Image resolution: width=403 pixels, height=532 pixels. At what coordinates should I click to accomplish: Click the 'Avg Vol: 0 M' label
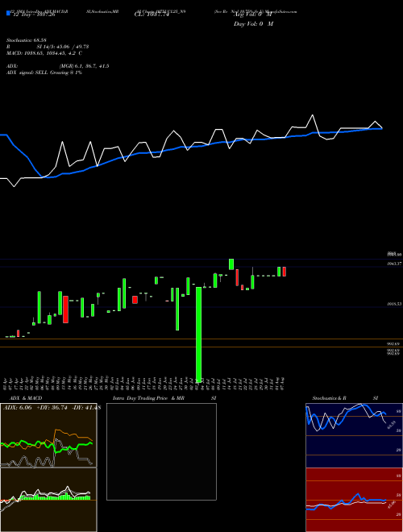tap(253, 15)
